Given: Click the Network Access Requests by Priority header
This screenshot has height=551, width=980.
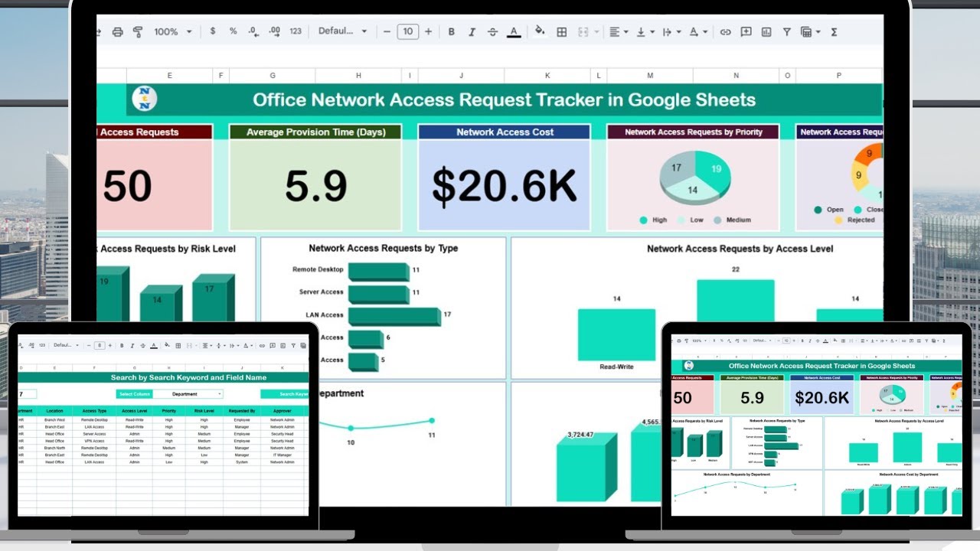Looking at the screenshot, I should (x=693, y=132).
